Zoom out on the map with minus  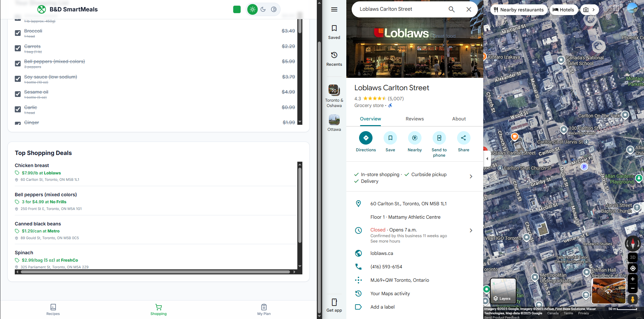[x=633, y=288]
